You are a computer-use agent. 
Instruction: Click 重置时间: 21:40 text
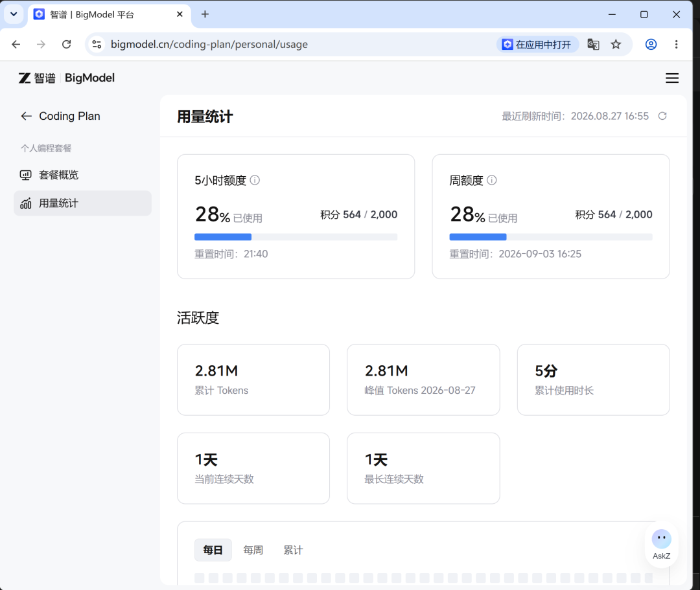tap(231, 254)
